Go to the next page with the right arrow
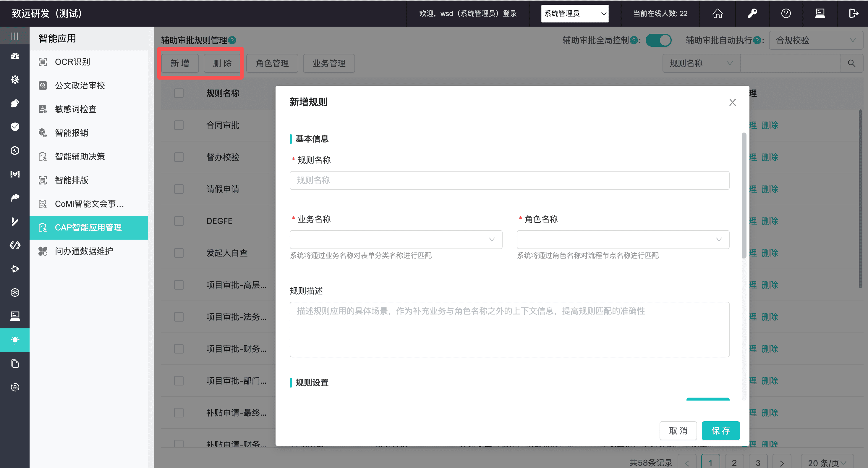 [782, 462]
